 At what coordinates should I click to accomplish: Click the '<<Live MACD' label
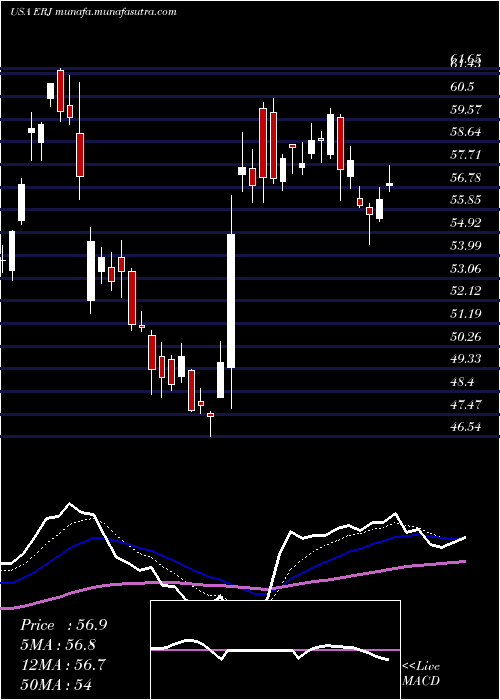421,673
